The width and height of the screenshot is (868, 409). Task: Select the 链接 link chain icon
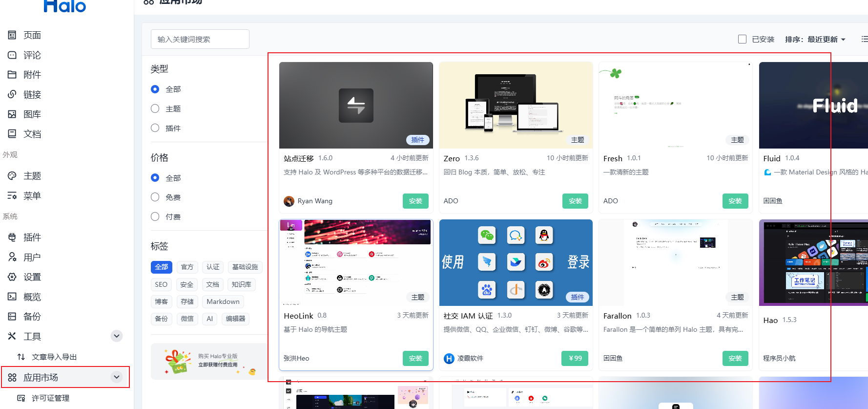click(x=12, y=94)
